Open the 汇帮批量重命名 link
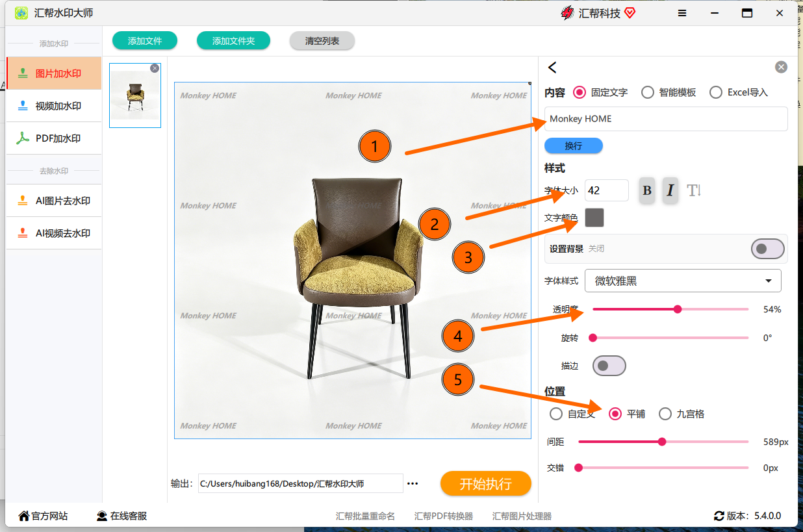Image resolution: width=803 pixels, height=532 pixels. coord(365,516)
